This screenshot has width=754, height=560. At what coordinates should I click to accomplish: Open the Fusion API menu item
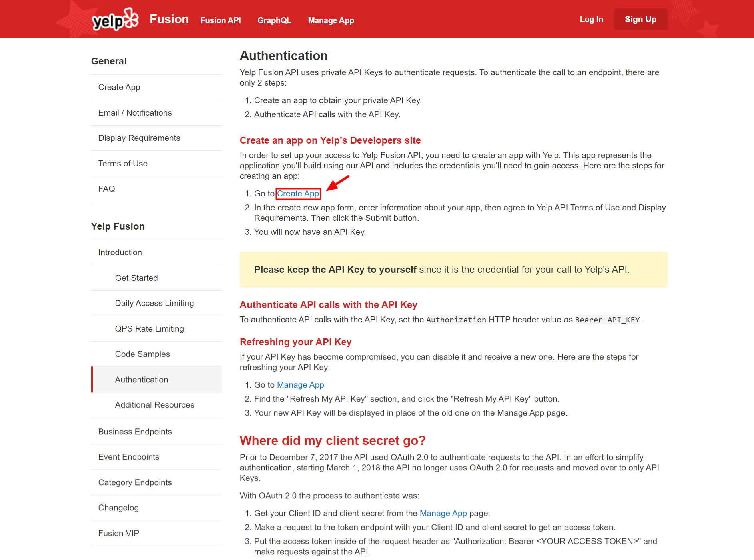[x=221, y=20]
